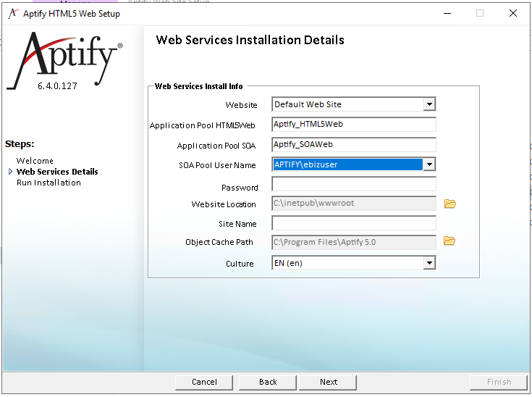Go Back to the previous step
The height and width of the screenshot is (397, 532).
[x=268, y=383]
